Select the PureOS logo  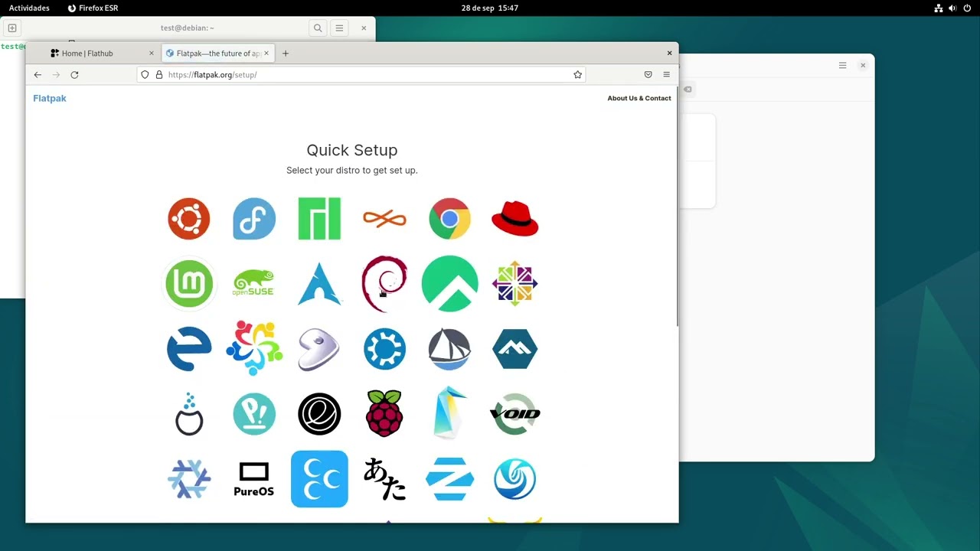pos(254,479)
